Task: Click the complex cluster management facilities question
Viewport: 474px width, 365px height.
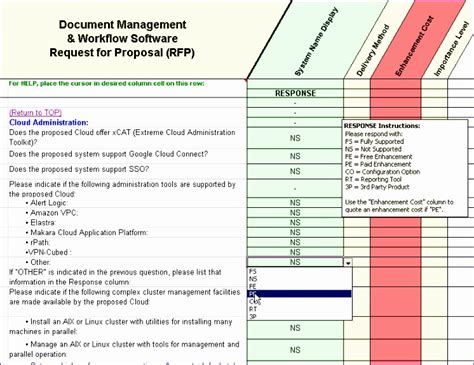Action: [x=125, y=297]
